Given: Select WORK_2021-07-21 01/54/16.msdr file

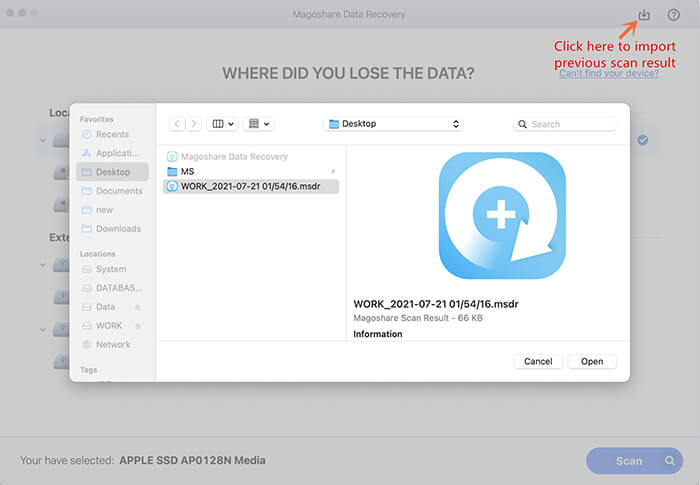Looking at the screenshot, I should [x=251, y=186].
